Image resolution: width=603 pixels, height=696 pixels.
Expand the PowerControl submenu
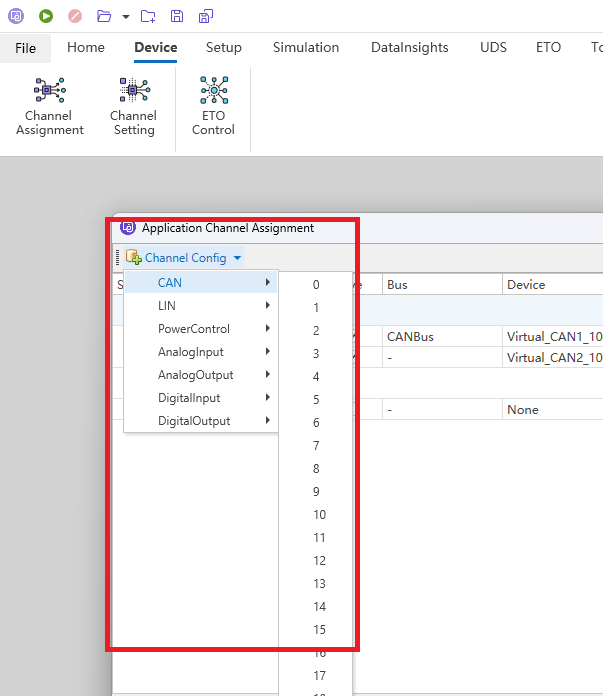coord(200,329)
